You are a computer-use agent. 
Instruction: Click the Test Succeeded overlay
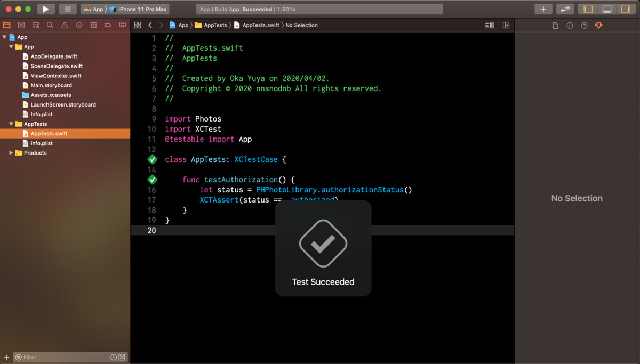click(323, 248)
